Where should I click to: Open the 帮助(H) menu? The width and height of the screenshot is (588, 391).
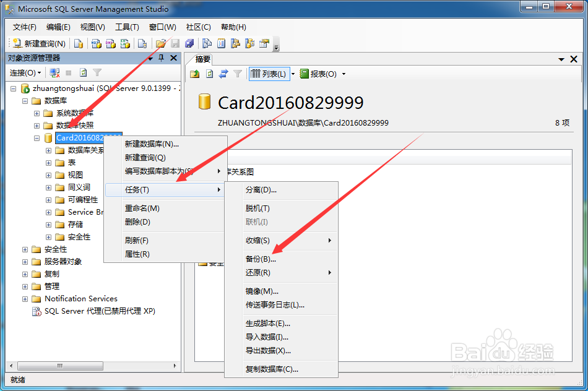[x=233, y=27]
